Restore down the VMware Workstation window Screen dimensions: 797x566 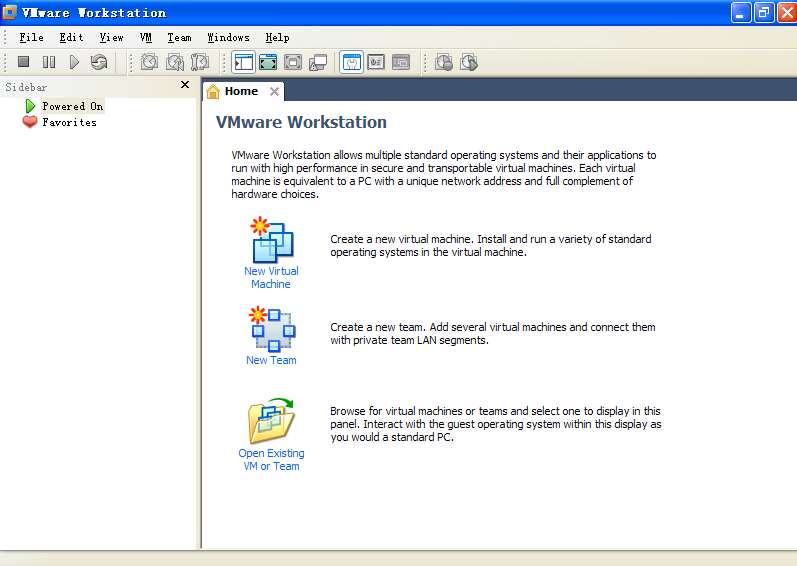coord(764,13)
